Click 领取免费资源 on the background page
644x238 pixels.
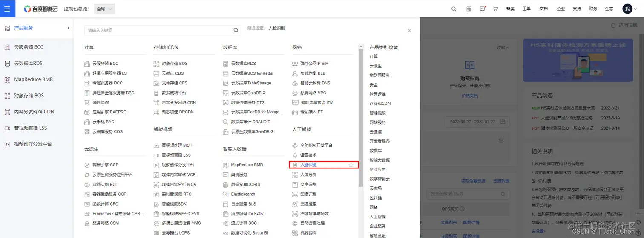tap(473, 181)
